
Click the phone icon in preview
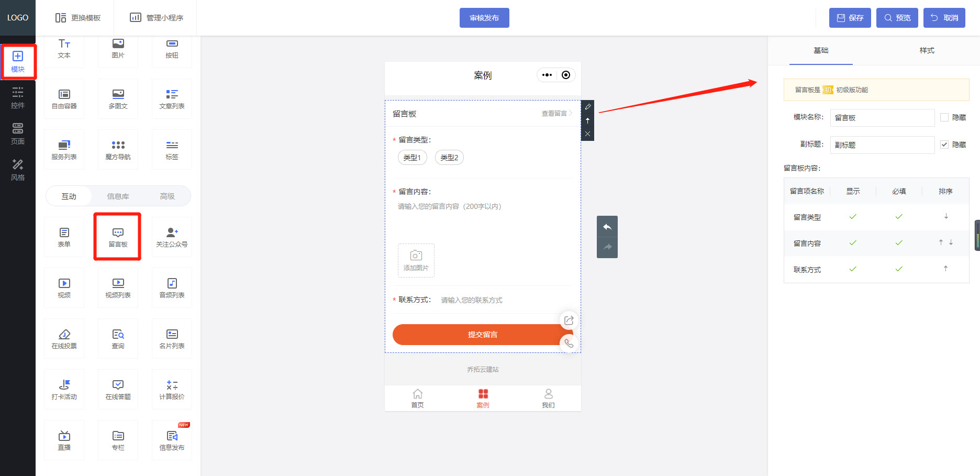569,344
